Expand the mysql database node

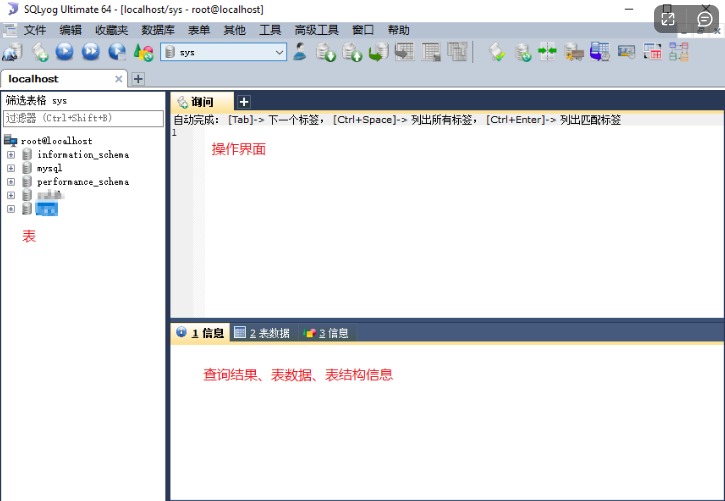coord(11,168)
